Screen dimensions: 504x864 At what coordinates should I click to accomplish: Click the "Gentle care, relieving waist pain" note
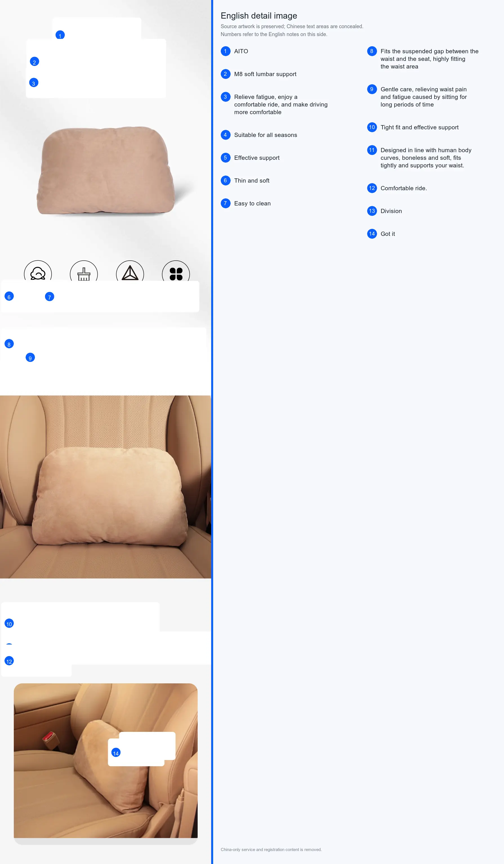(423, 97)
